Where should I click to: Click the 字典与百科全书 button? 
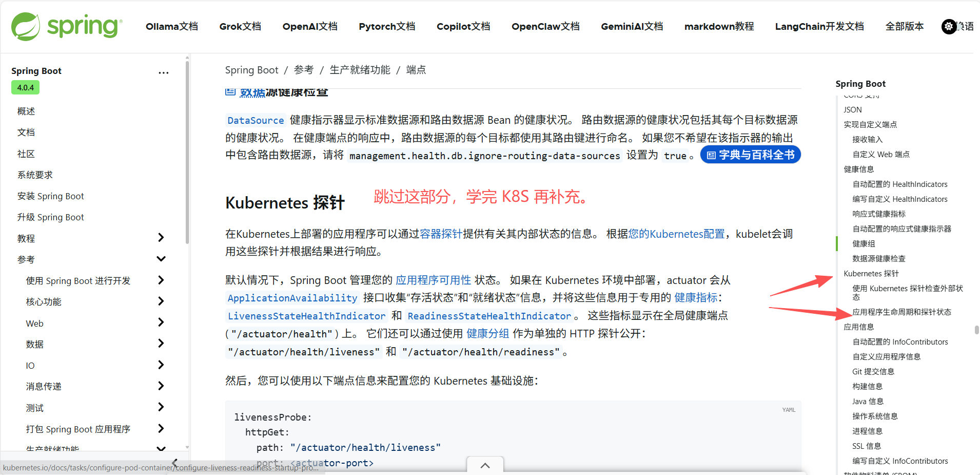click(x=750, y=155)
